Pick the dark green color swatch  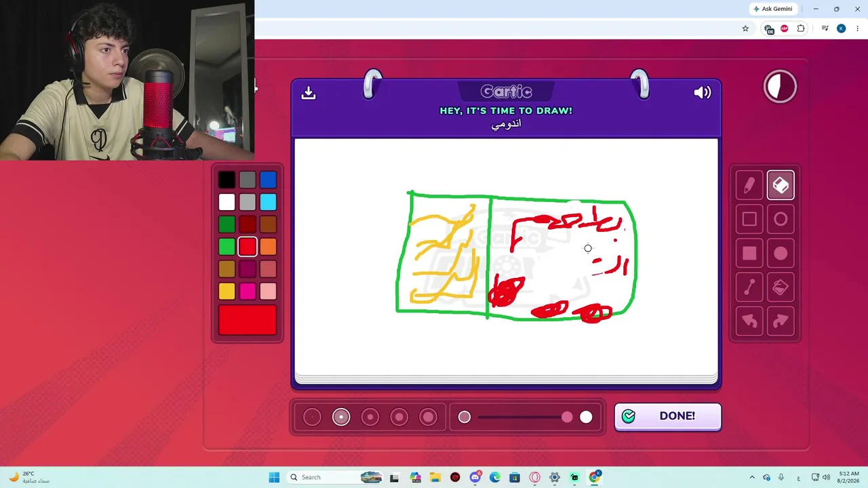227,224
